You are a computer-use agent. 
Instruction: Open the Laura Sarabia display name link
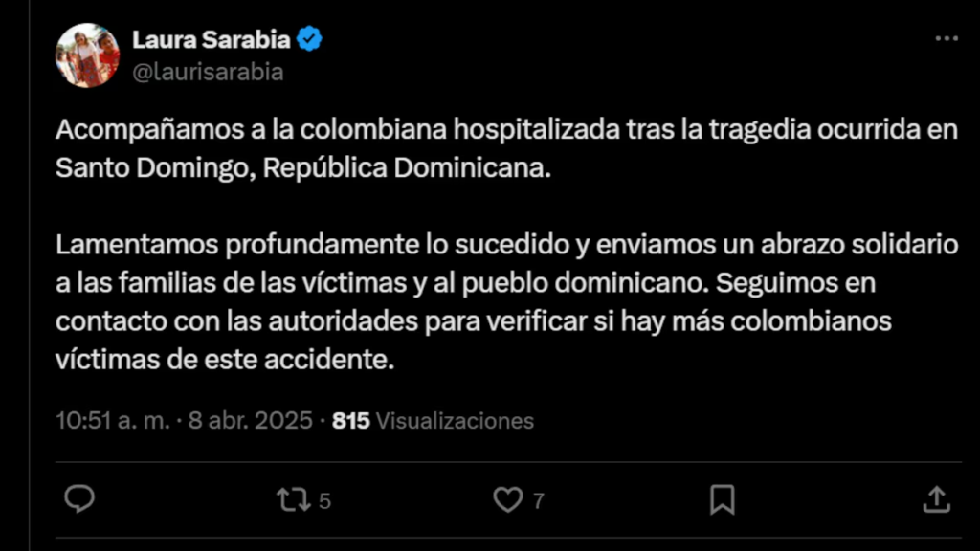212,39
